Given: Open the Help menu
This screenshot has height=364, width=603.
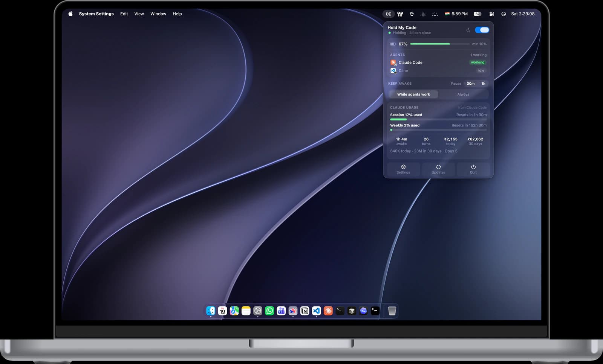Looking at the screenshot, I should pos(177,14).
